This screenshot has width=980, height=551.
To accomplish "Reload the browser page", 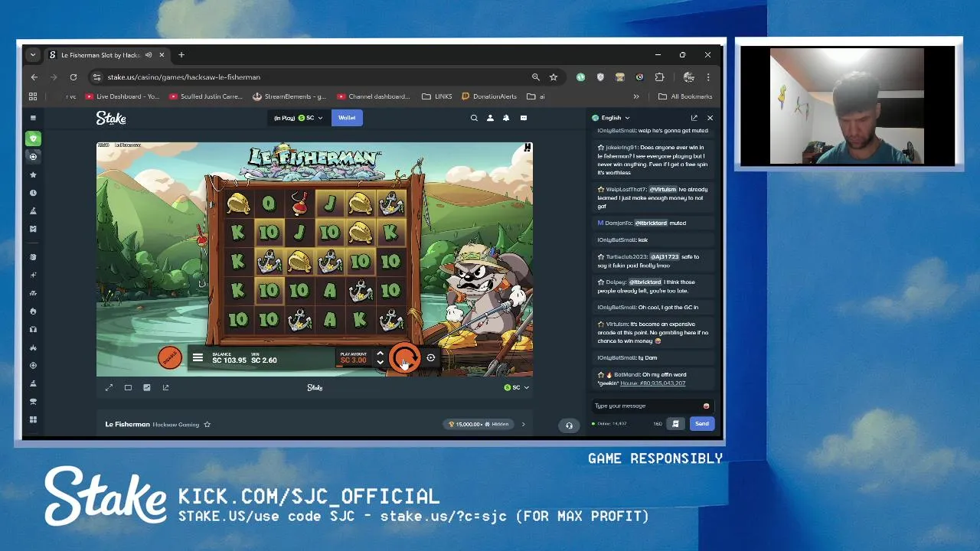I will click(73, 77).
